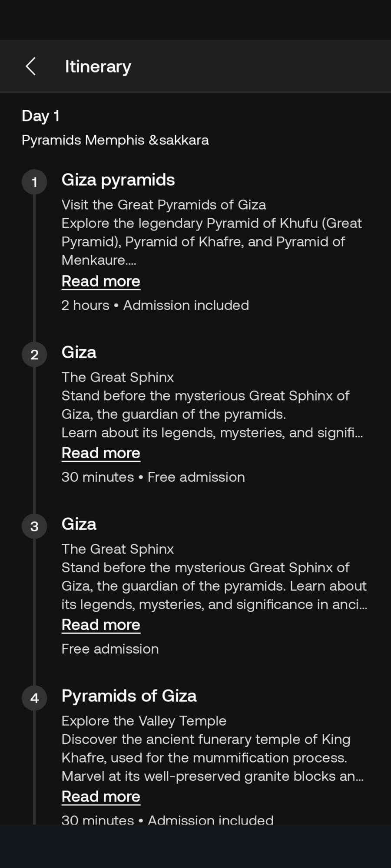
Task: Tap the step 1 number marker
Action: [x=34, y=182]
